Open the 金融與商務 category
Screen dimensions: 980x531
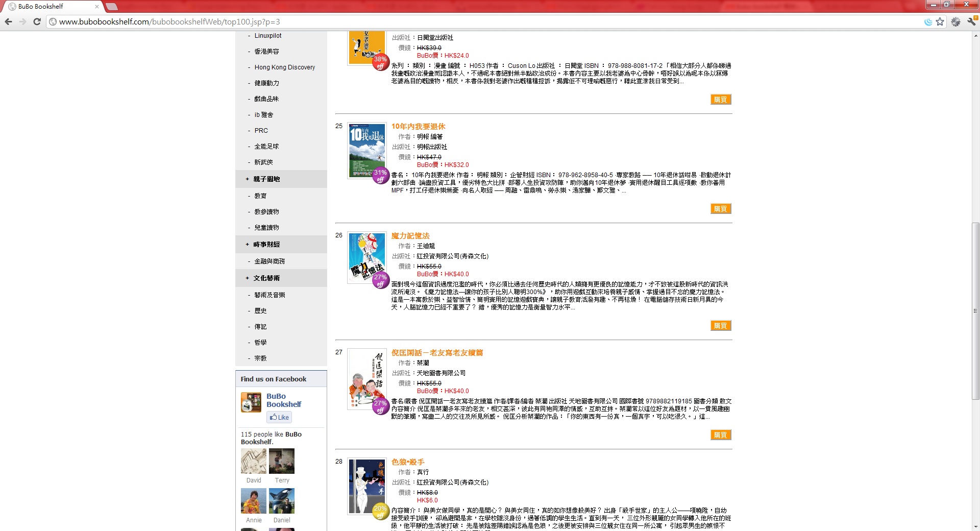click(x=269, y=261)
